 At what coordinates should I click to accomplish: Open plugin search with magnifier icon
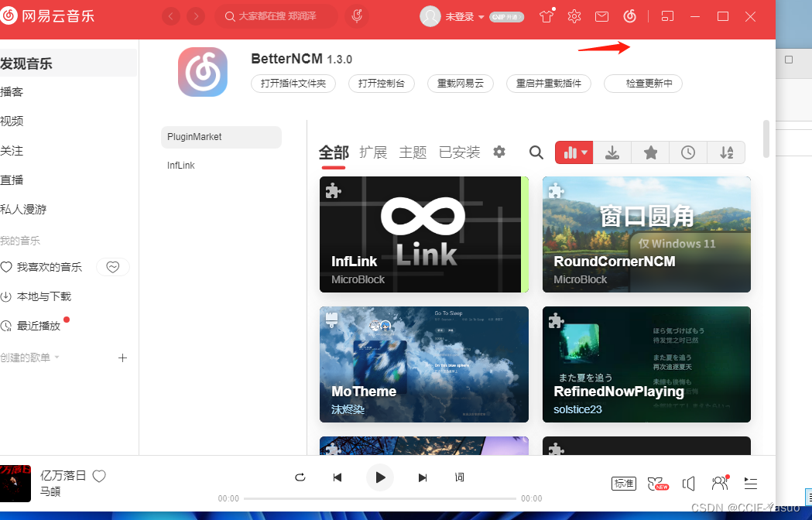click(536, 152)
